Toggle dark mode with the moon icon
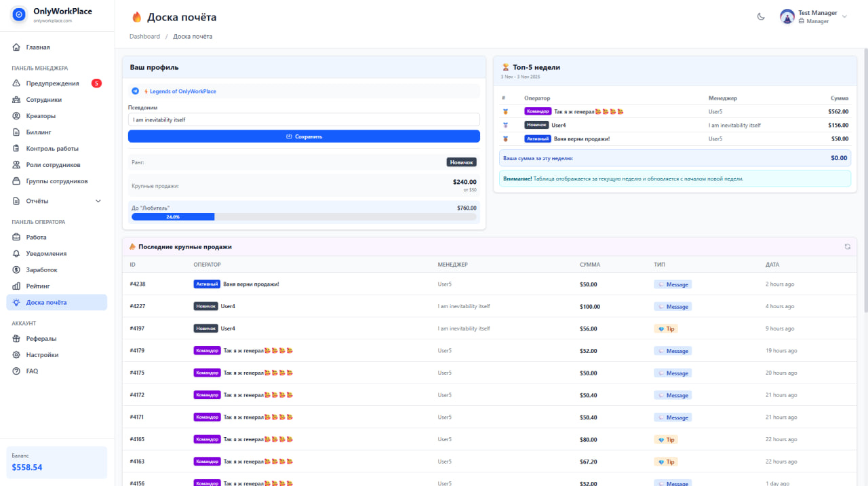868x486 pixels. [x=761, y=17]
